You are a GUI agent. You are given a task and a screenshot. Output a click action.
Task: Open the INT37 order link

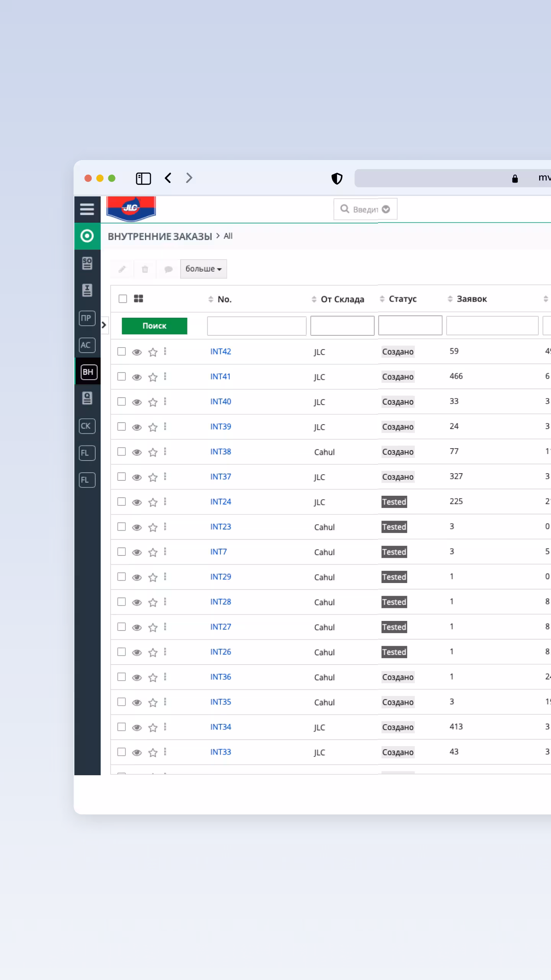pos(220,477)
